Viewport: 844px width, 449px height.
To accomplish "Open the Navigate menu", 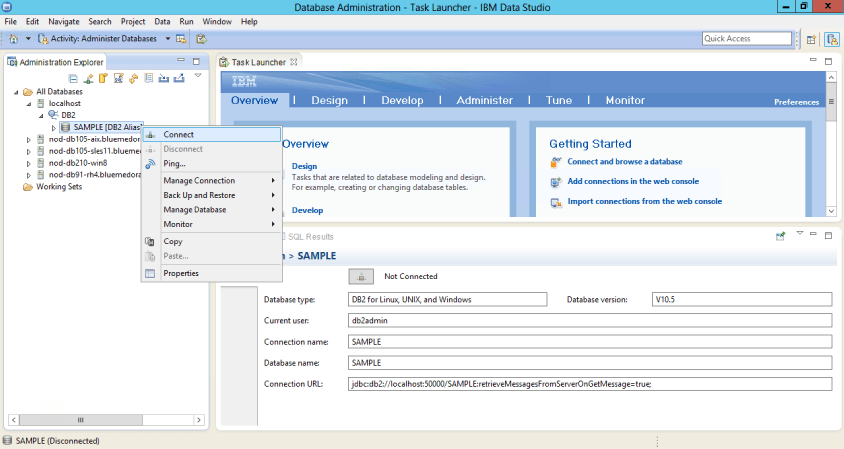I will pos(64,22).
